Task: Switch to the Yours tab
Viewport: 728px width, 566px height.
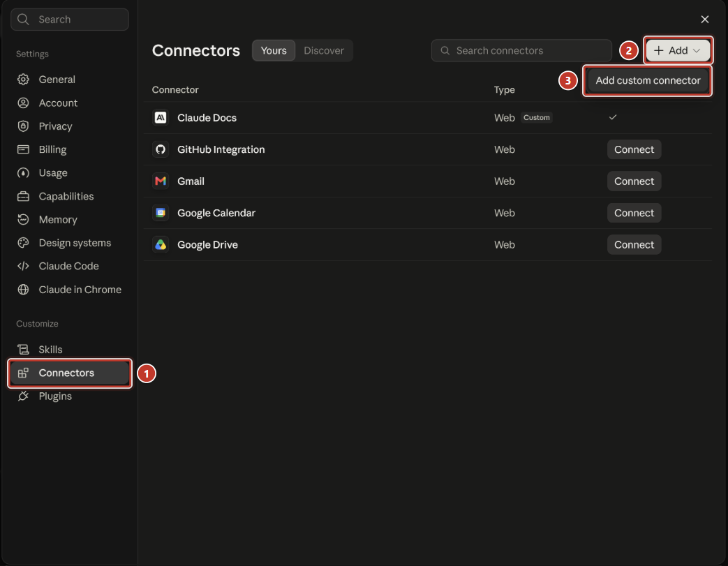Action: [274, 50]
